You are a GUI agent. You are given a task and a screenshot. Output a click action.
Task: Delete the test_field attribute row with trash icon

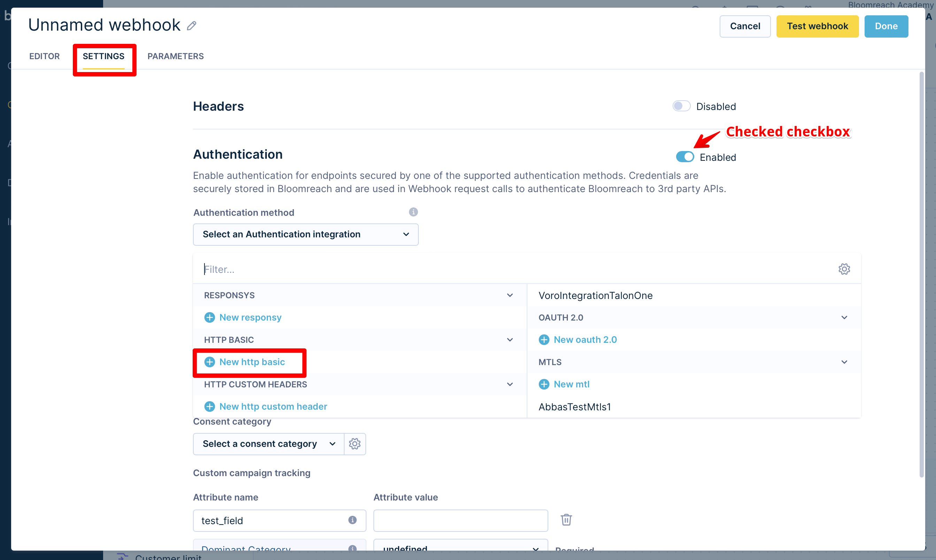566,520
